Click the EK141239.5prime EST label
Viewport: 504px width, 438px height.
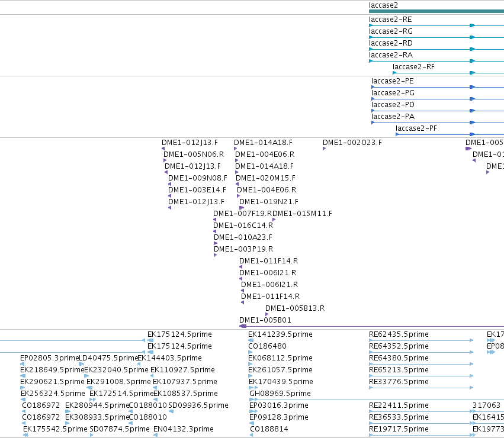(x=280, y=334)
